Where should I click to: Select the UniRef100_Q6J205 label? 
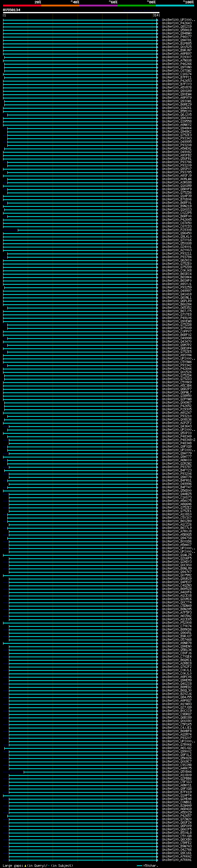[177, 115]
